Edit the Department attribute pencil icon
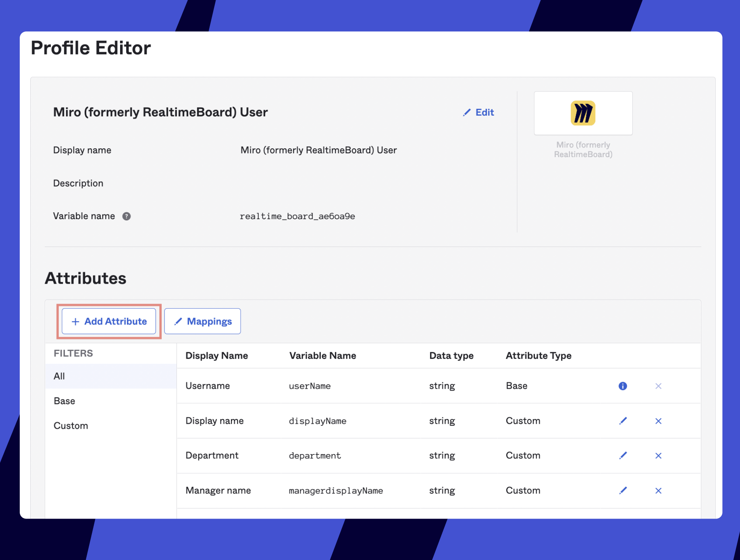740x560 pixels. 623,456
